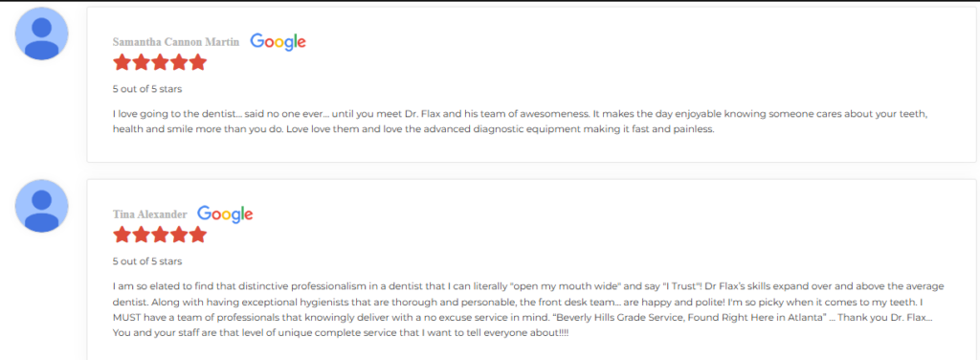Select the first star in Samantha's rating
This screenshot has width=980, height=360.
(122, 62)
